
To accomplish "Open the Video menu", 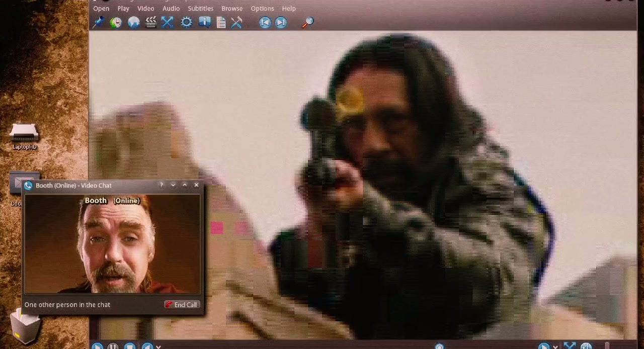I will click(146, 9).
